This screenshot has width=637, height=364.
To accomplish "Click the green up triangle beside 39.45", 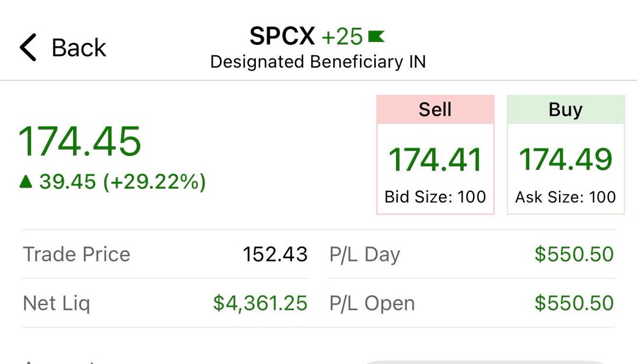I will click(x=25, y=183).
